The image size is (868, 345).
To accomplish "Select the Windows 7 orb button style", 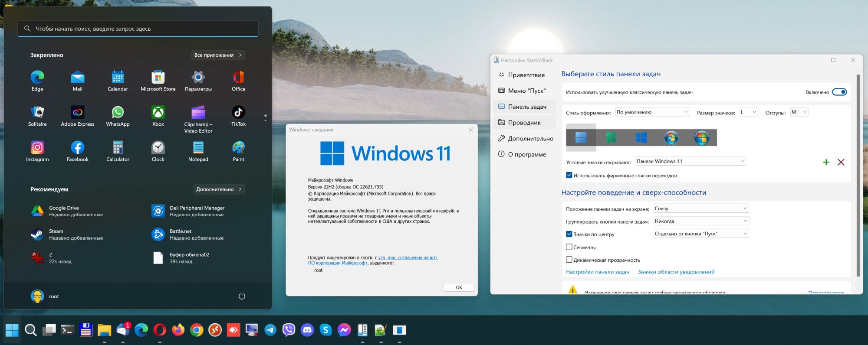I will pyautogui.click(x=671, y=138).
